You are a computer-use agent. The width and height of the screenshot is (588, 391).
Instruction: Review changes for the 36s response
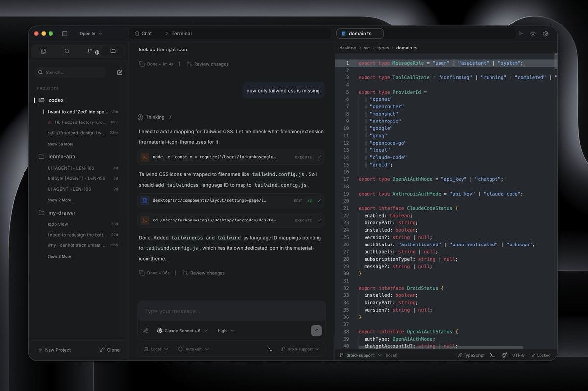click(203, 273)
